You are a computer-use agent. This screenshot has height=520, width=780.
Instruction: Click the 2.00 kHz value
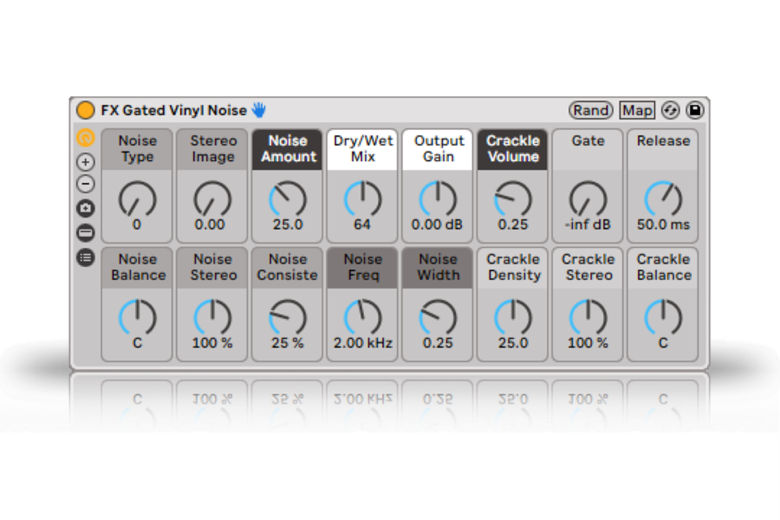pos(363,343)
